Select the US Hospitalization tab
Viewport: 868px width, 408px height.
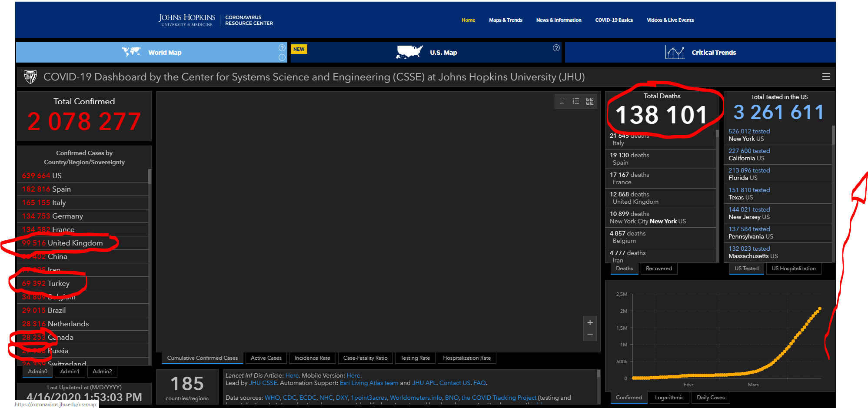click(794, 269)
